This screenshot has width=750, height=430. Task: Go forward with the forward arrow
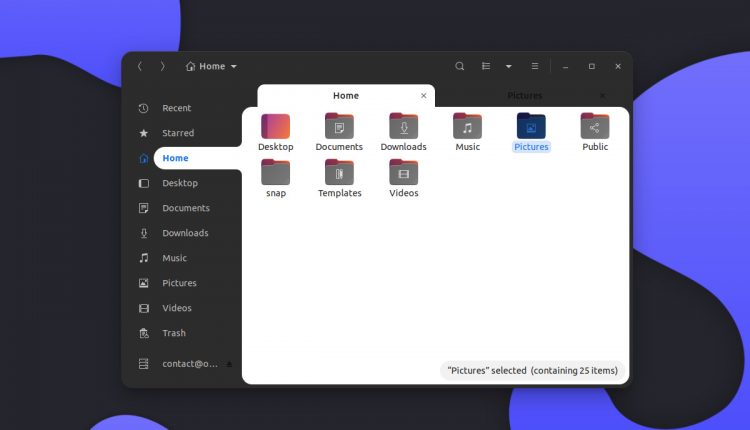[163, 66]
